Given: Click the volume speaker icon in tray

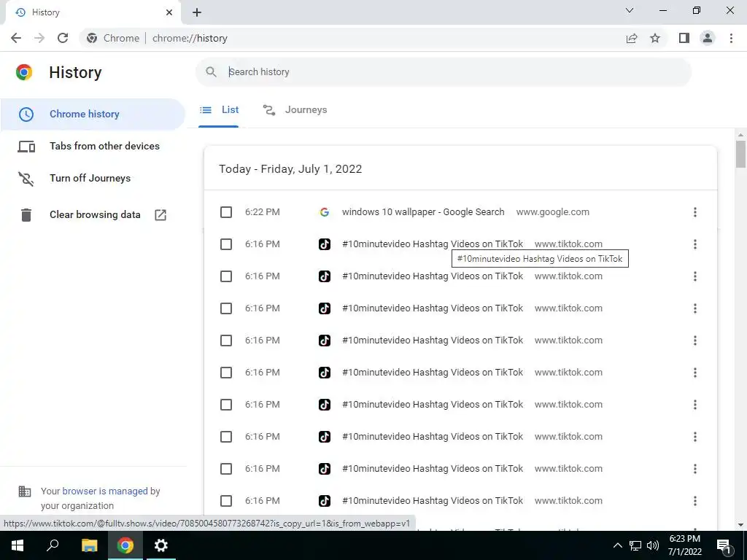Looking at the screenshot, I should pyautogui.click(x=653, y=545).
